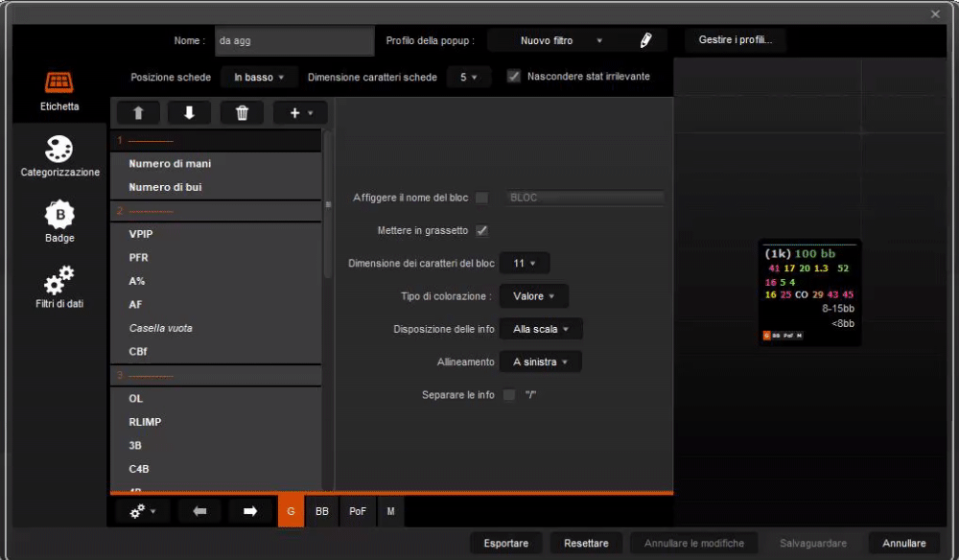Open the Categorizzazione palette section
The image size is (959, 560).
pyautogui.click(x=59, y=156)
